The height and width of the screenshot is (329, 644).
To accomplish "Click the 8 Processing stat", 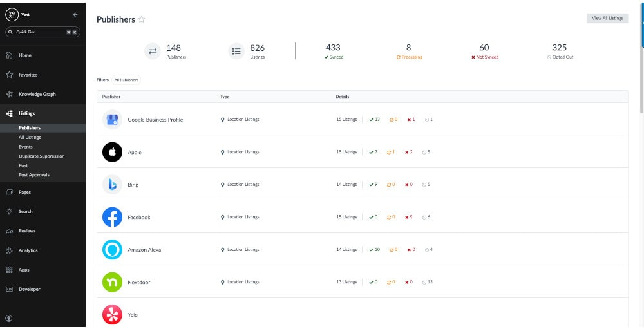I will [x=409, y=52].
